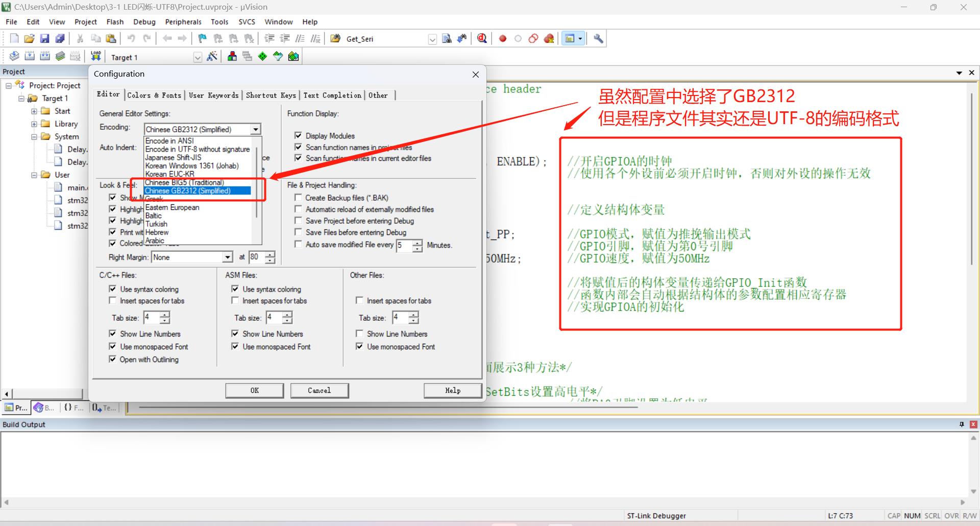Image resolution: width=980 pixels, height=526 pixels.
Task: Enable Automatic reload of externally modified files
Action: point(298,209)
